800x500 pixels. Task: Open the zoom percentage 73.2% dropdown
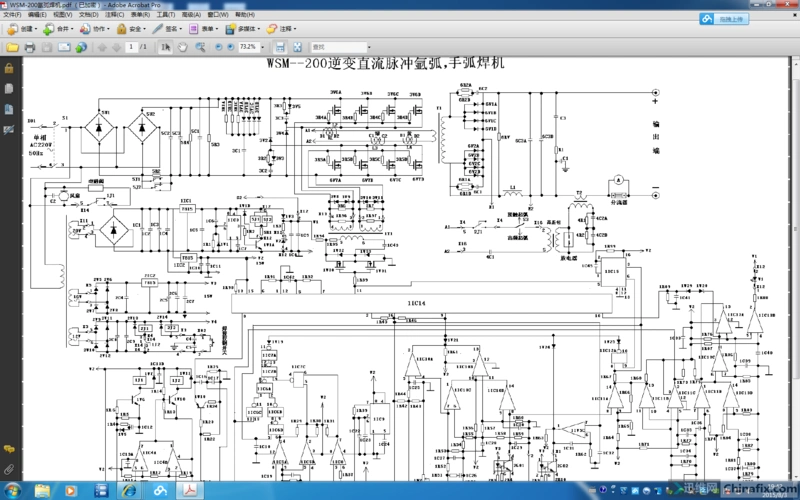(262, 47)
